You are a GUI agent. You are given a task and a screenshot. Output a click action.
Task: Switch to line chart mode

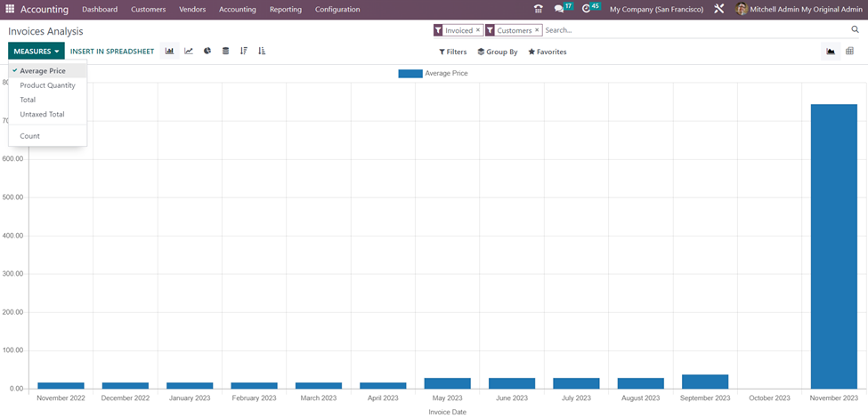click(189, 52)
